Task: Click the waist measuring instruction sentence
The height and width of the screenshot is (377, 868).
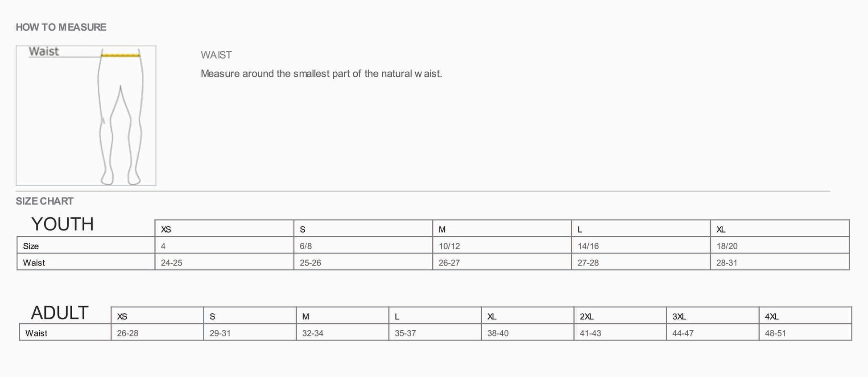Action: [321, 74]
